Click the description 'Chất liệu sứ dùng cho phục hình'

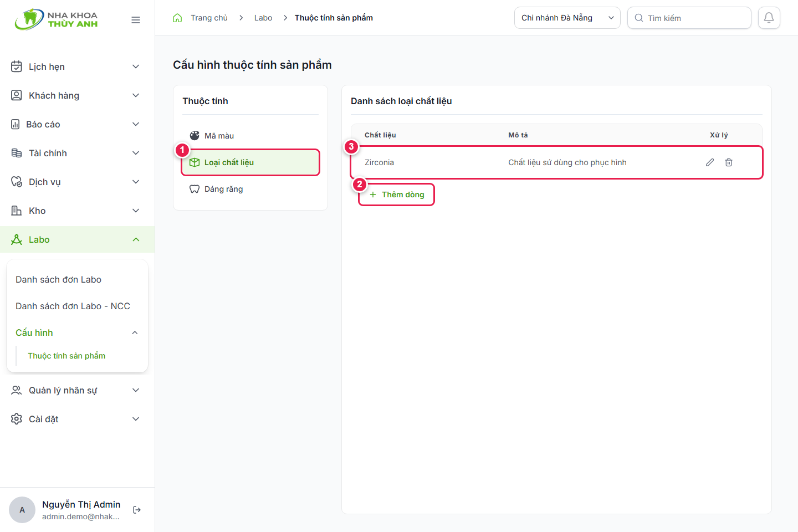tap(567, 162)
